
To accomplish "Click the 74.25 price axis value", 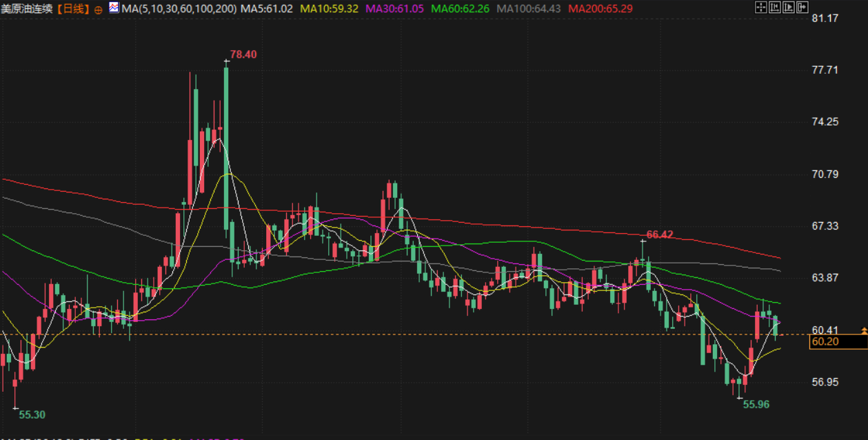I will point(825,121).
